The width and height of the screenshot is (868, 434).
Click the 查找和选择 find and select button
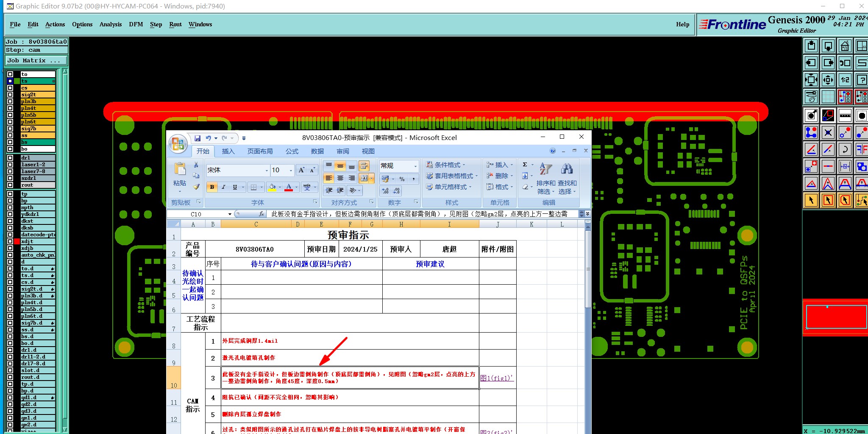tap(567, 179)
